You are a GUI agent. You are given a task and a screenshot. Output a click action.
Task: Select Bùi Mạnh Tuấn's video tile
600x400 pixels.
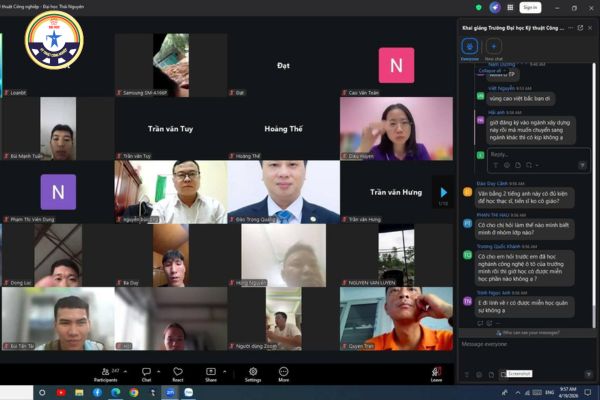58,129
